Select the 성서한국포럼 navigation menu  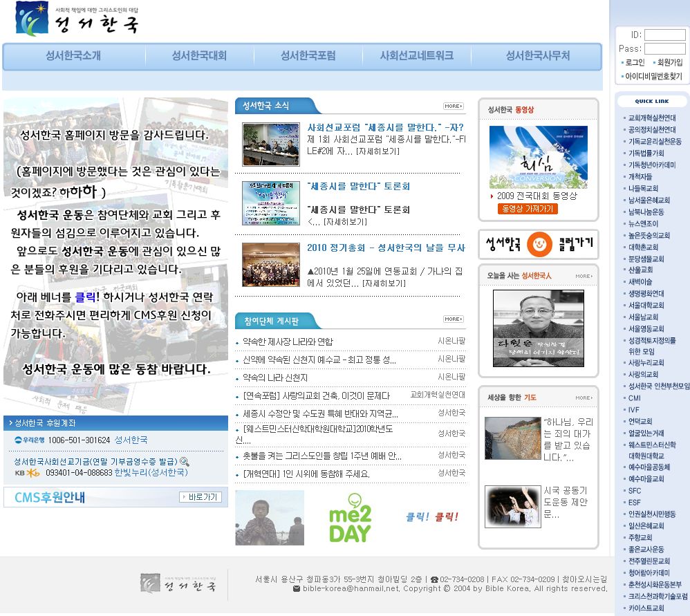click(308, 56)
